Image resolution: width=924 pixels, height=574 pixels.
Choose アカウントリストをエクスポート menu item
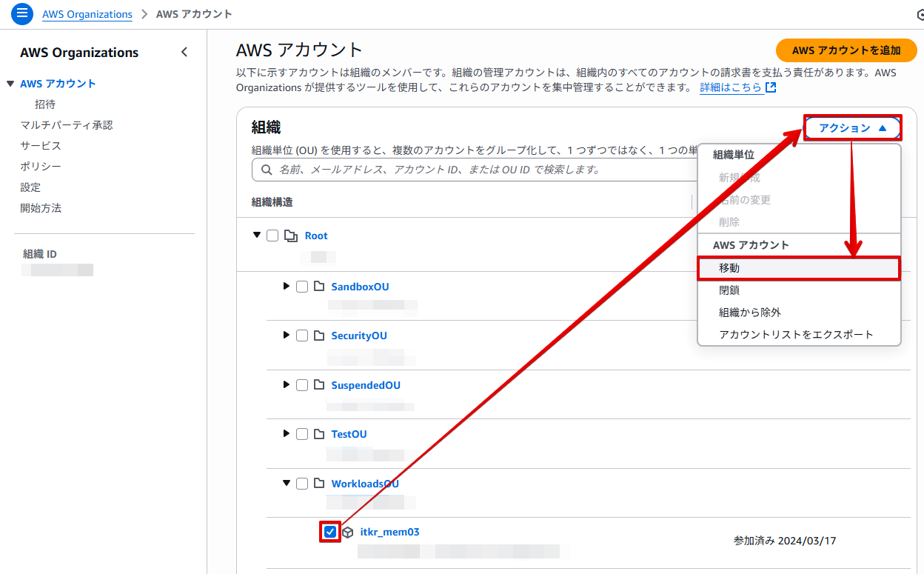(x=796, y=335)
